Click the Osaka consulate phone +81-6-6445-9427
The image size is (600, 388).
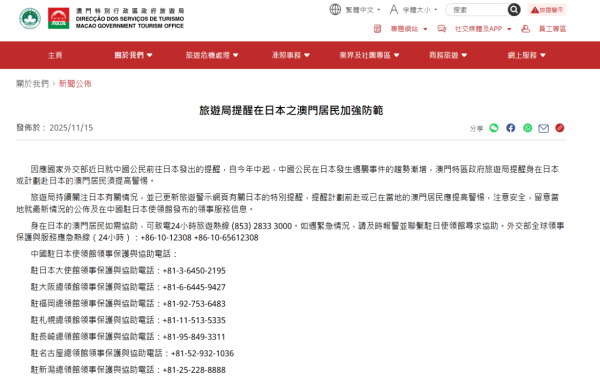194,287
